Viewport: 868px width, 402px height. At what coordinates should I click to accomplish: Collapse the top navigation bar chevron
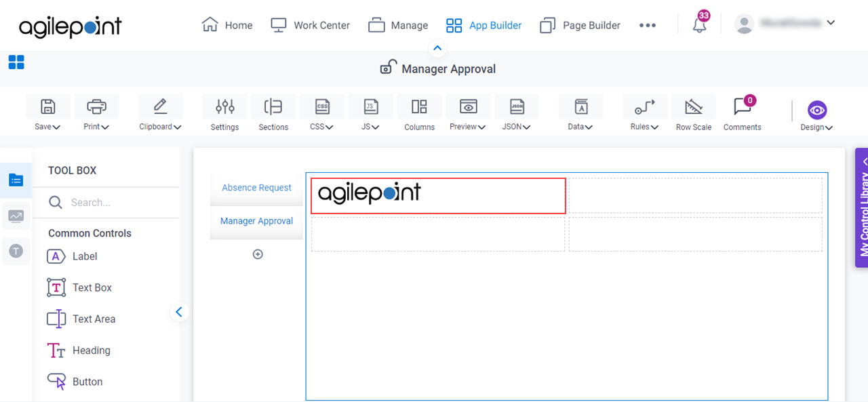coord(437,48)
